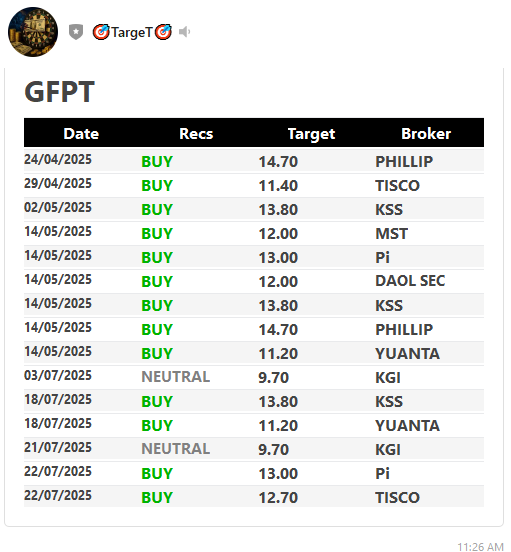
Task: Click the 03/07/2025 NEUTRAL recommendation cell
Action: point(176,377)
